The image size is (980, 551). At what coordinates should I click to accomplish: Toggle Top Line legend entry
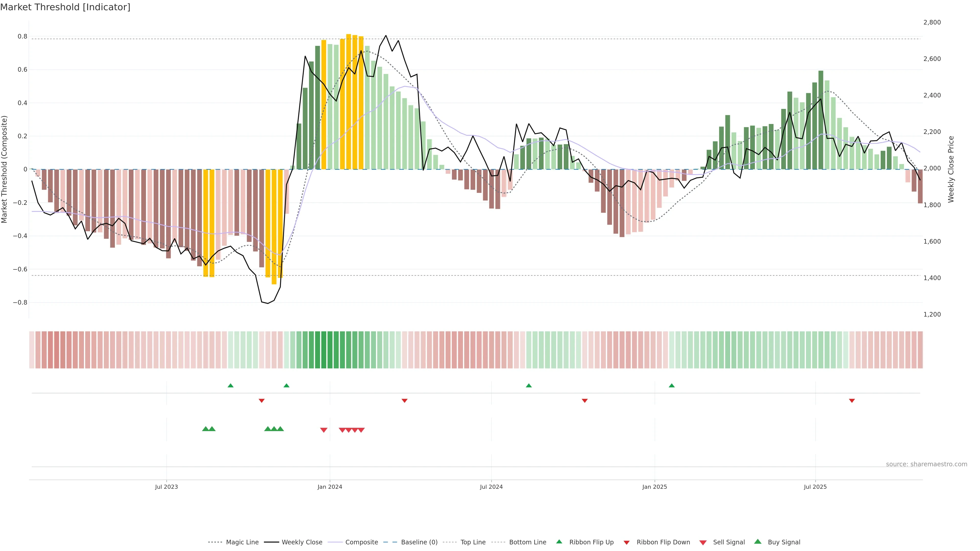473,542
